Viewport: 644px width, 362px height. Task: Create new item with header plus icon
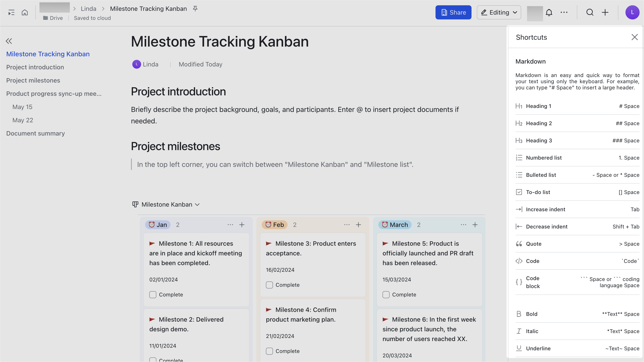605,13
